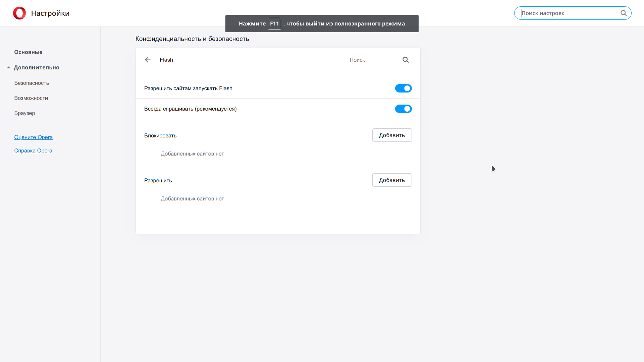Toggle "Разрешить сайтам запускать Flash" switch
Viewport: 644px width, 362px height.
[403, 88]
